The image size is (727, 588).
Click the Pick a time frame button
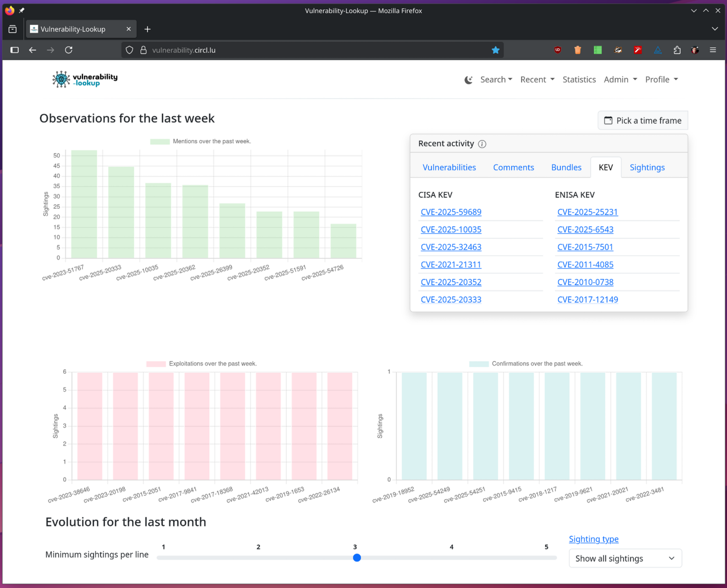[x=642, y=121]
